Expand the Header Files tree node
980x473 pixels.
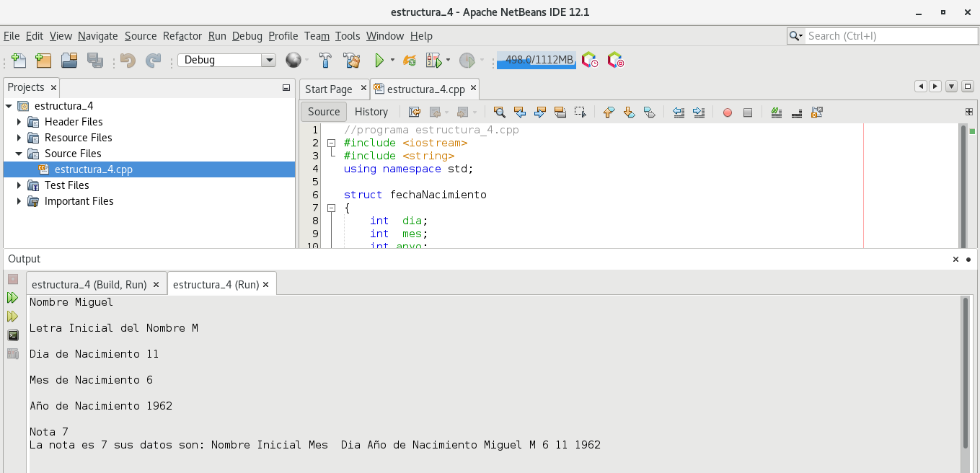[19, 122]
